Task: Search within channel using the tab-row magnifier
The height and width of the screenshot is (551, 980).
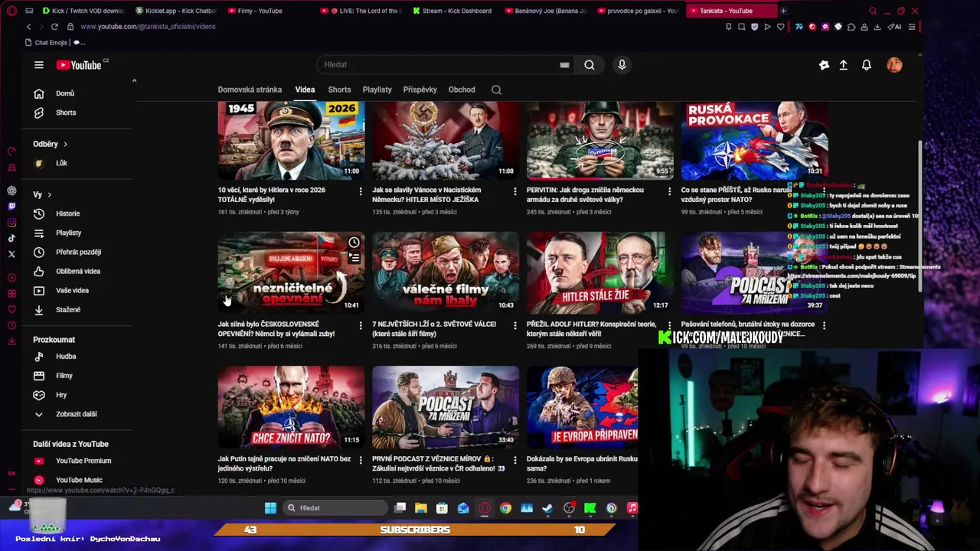Action: [496, 90]
